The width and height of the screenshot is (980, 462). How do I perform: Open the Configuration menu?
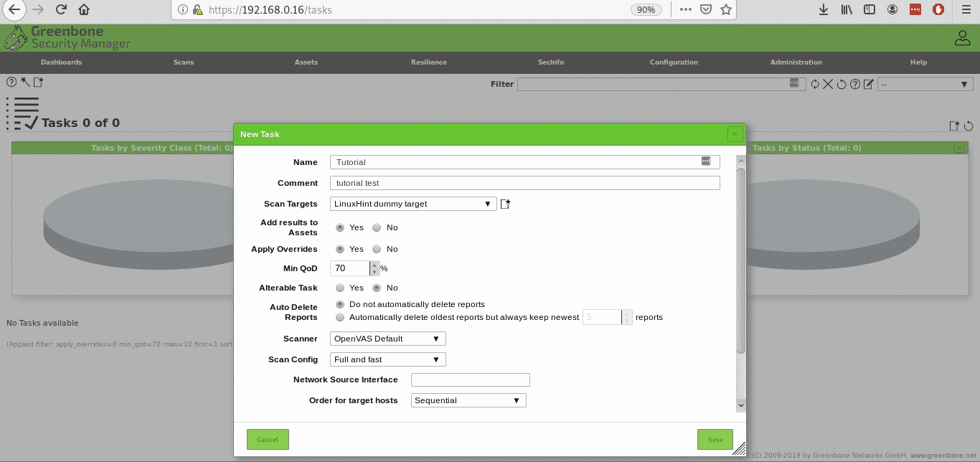(x=674, y=62)
